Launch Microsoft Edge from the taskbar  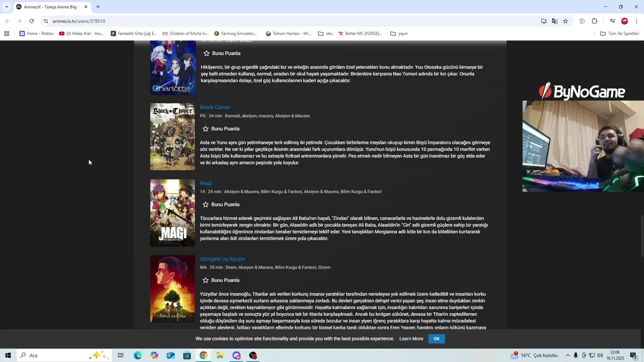(137, 355)
